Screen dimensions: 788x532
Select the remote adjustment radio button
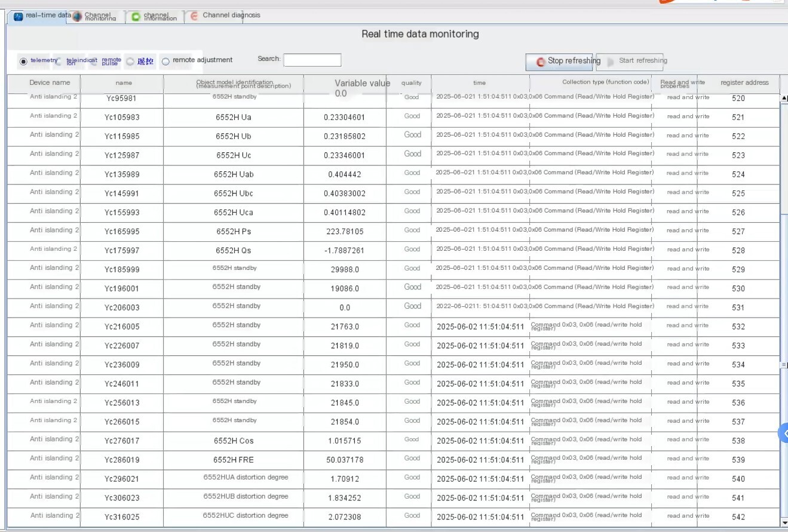point(165,61)
